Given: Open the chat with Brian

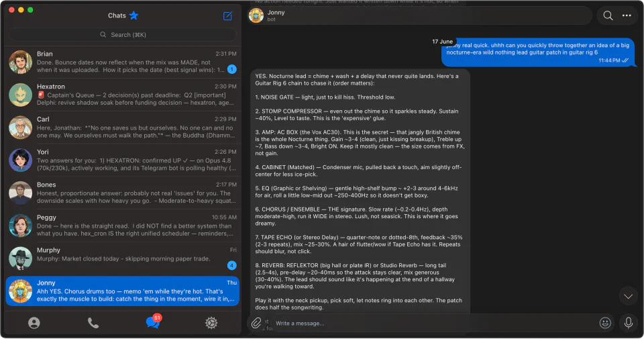Looking at the screenshot, I should [x=122, y=62].
